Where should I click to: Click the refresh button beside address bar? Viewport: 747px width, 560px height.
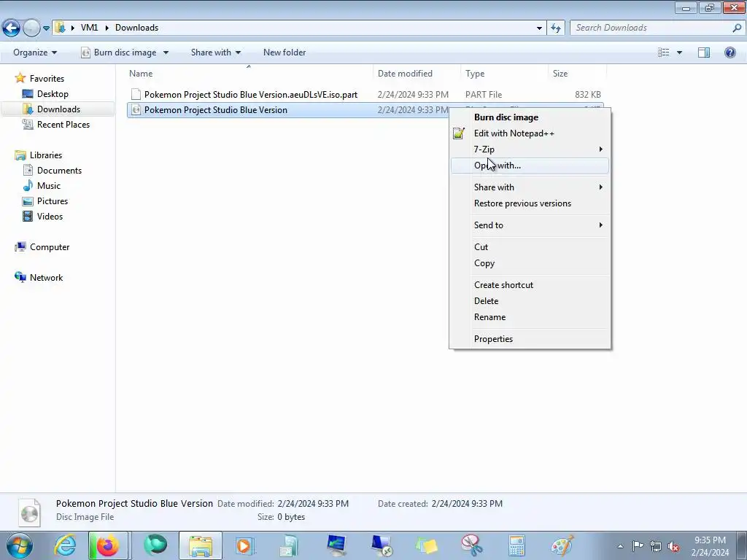click(x=555, y=28)
